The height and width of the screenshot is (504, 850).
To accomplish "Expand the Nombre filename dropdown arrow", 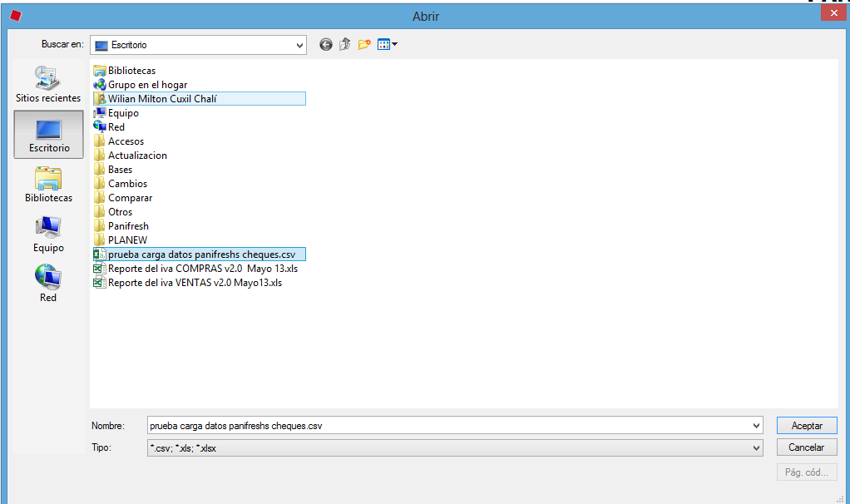I will tap(756, 426).
